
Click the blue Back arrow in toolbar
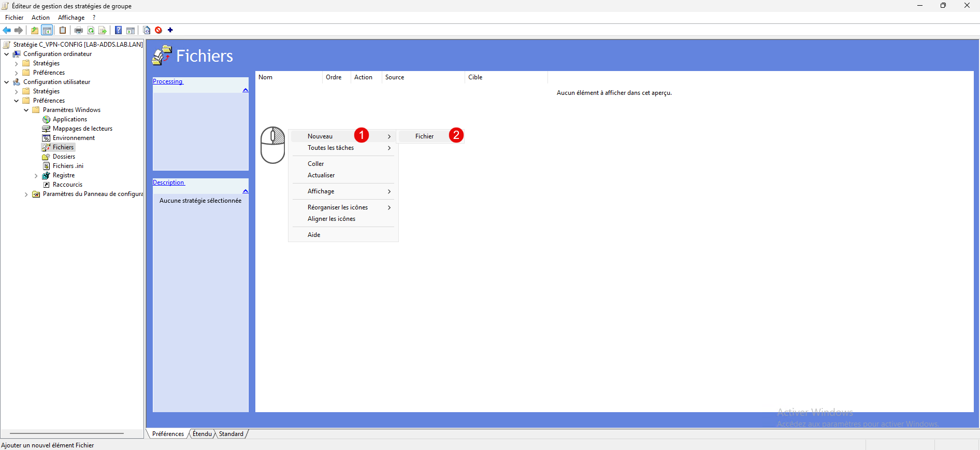click(x=7, y=30)
